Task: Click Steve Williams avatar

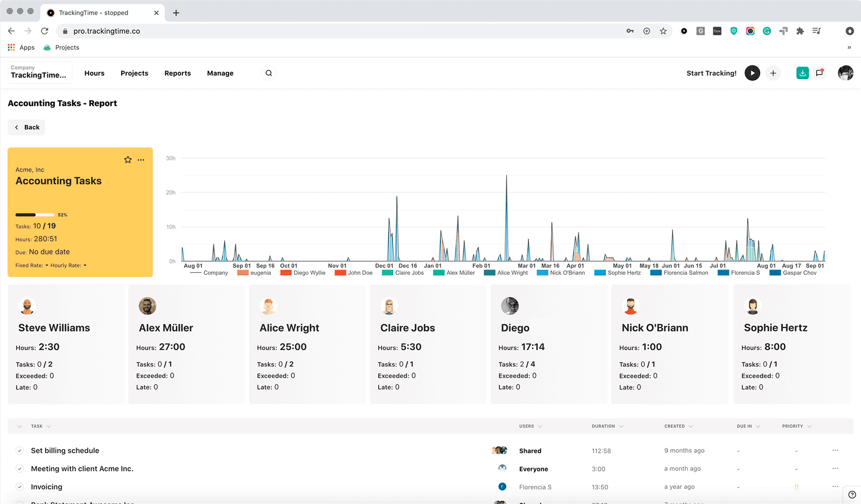Action: click(27, 306)
